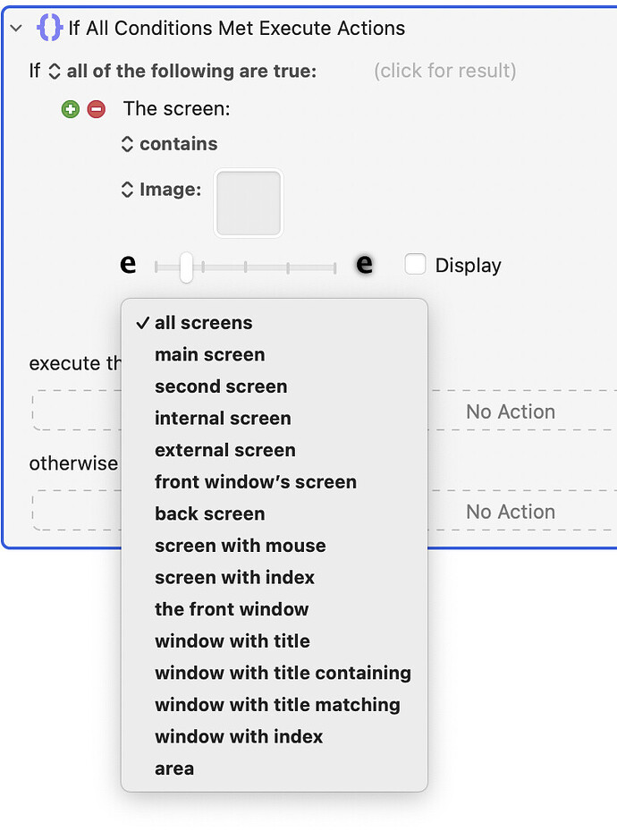The height and width of the screenshot is (840, 617).
Task: Click the blurry 'e' fuzziness icon
Action: point(364,265)
